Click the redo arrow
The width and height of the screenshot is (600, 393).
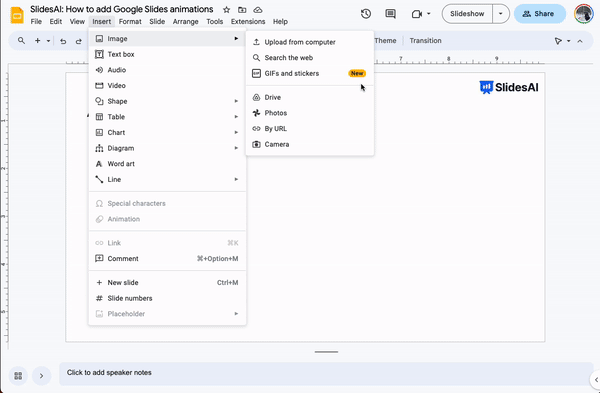(78, 41)
